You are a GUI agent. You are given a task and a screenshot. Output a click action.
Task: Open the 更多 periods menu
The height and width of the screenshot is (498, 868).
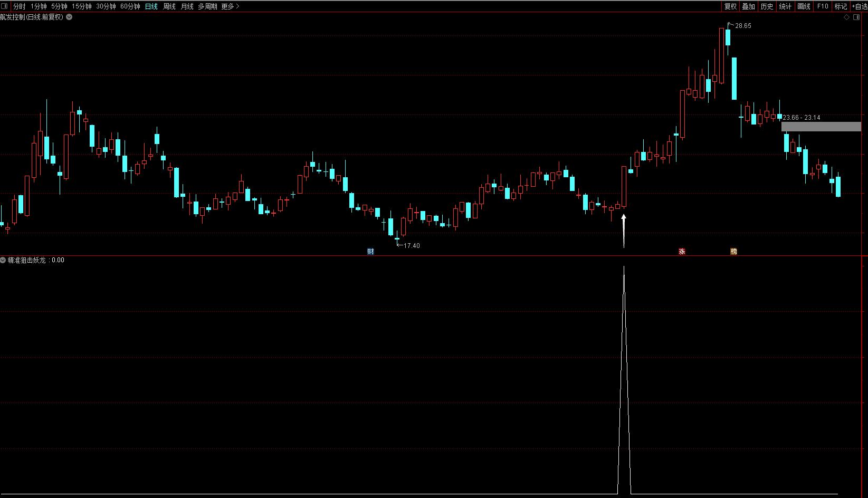(230, 6)
